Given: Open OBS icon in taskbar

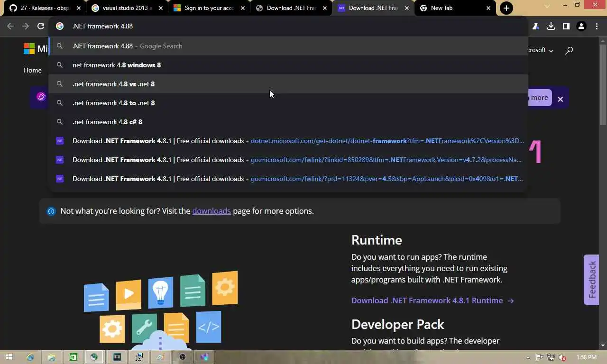Looking at the screenshot, I should [x=183, y=357].
